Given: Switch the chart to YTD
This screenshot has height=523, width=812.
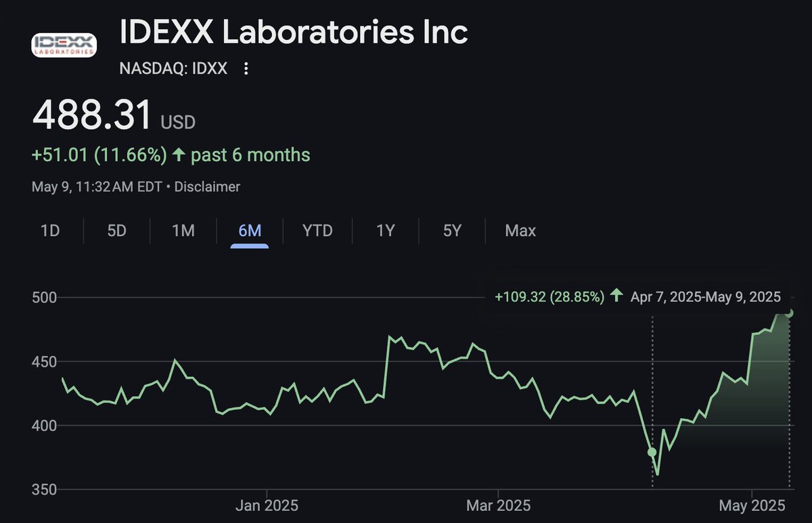Looking at the screenshot, I should pyautogui.click(x=317, y=231).
